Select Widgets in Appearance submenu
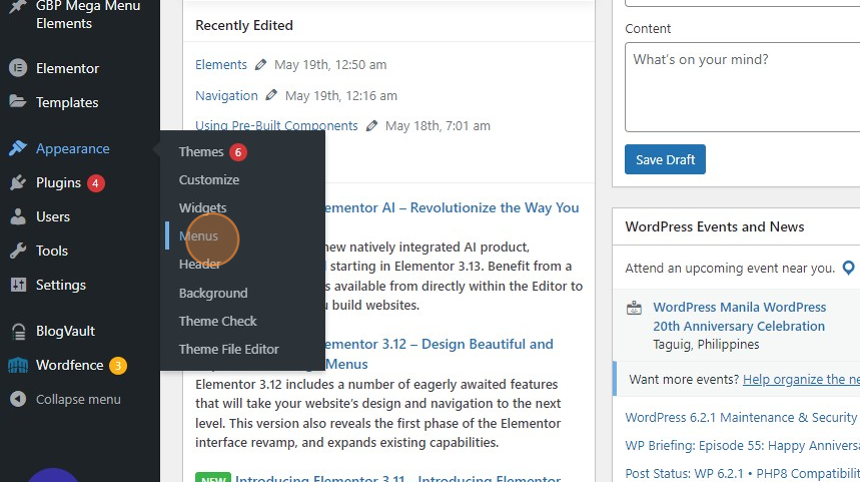The width and height of the screenshot is (860, 482). (202, 208)
